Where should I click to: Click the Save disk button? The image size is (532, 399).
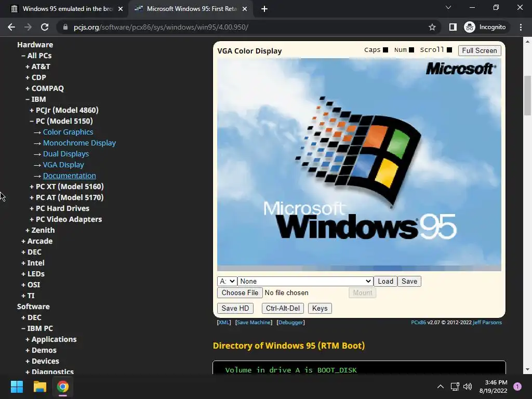tap(409, 281)
